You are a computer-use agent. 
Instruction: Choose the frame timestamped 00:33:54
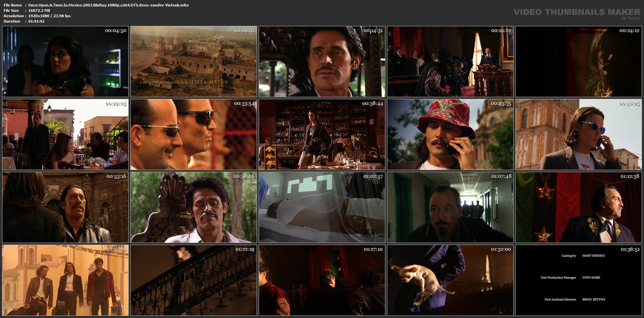tap(194, 134)
